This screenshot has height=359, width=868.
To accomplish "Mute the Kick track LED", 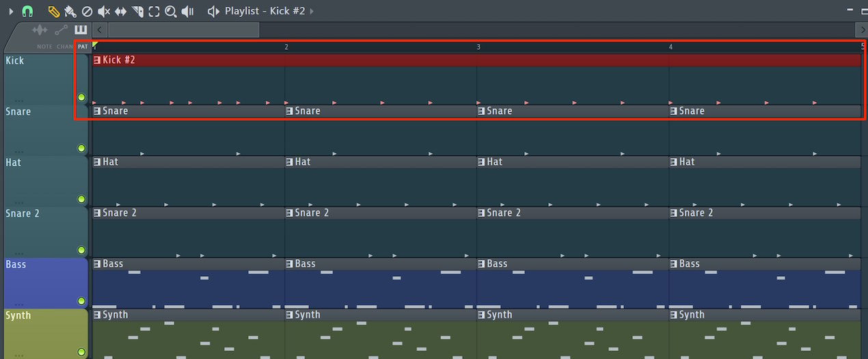I will coord(81,97).
